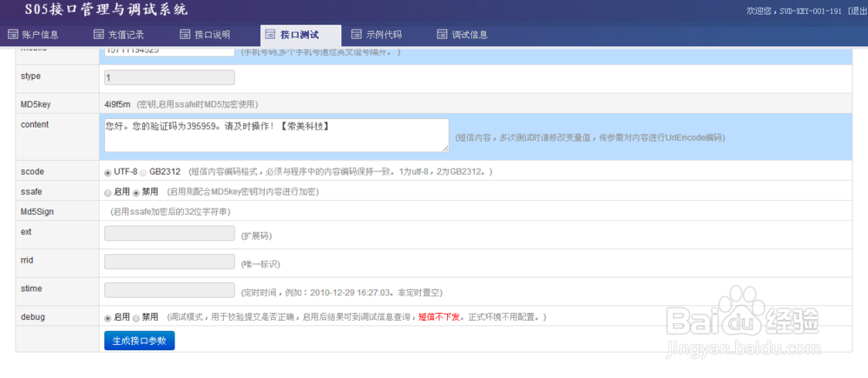Click the MD5key value 4i9f5m
Viewport: 868px width, 378px height.
tap(117, 103)
